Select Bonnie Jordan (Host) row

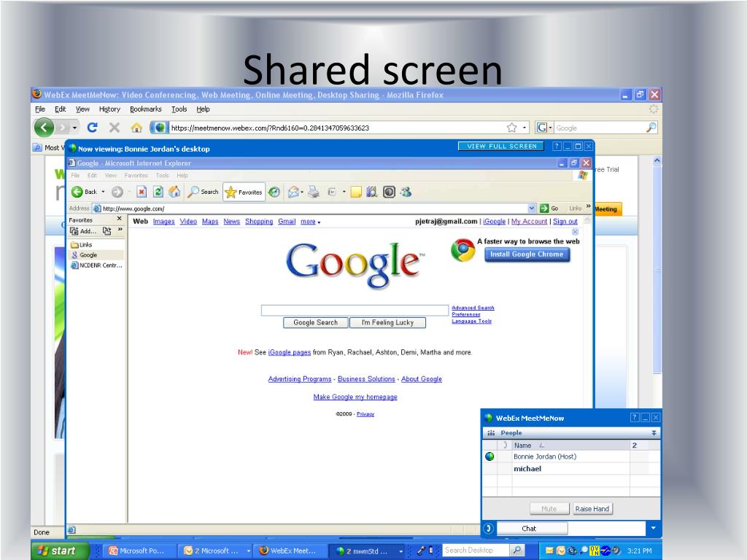pos(571,456)
